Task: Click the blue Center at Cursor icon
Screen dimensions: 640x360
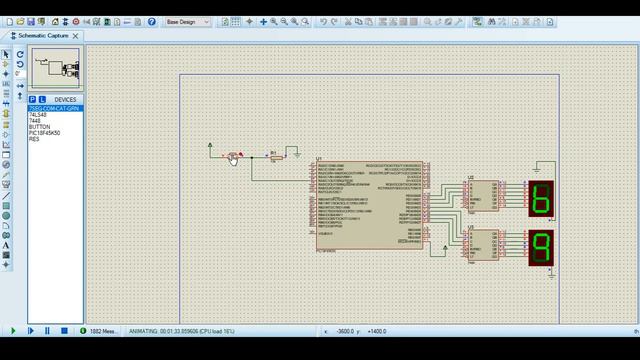Action: (263, 22)
